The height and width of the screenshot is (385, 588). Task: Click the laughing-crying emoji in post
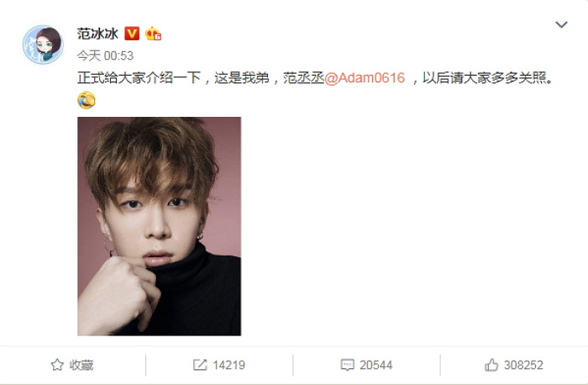[x=87, y=100]
